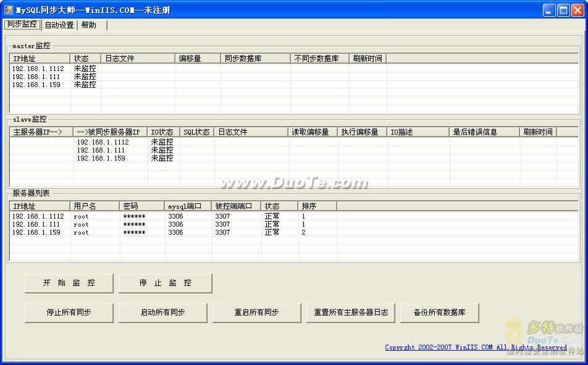The image size is (588, 365).
Task: Switch to the 同步监控 tab
Action: [x=22, y=25]
